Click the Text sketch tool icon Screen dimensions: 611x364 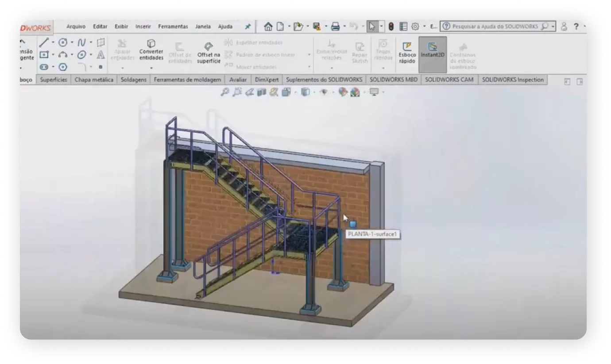click(x=101, y=55)
